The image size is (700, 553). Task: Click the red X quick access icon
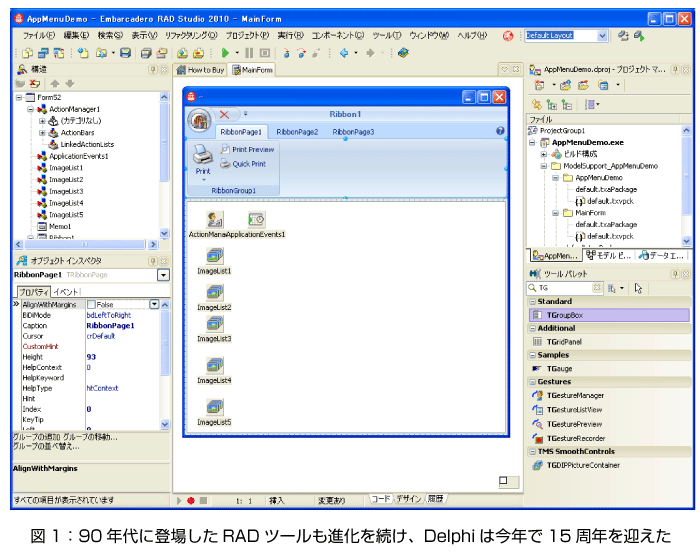pyautogui.click(x=224, y=115)
